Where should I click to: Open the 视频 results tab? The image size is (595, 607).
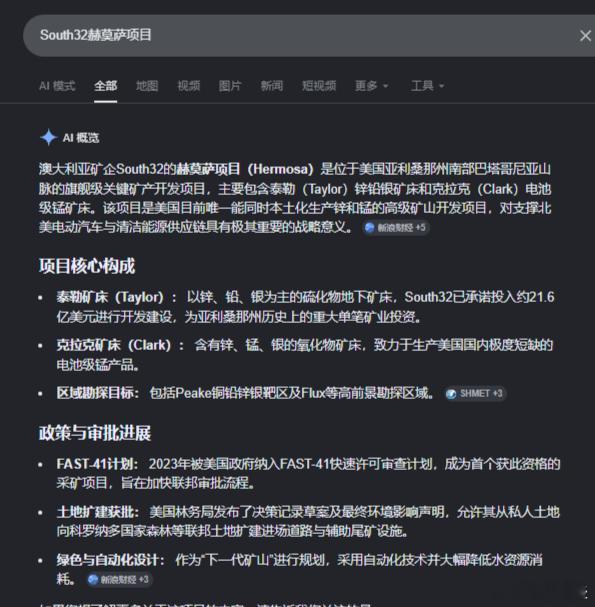click(189, 86)
